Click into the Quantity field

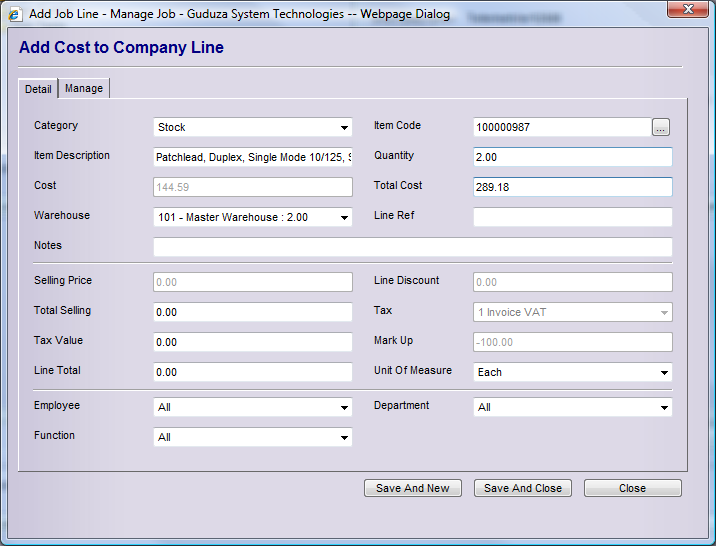(x=572, y=157)
